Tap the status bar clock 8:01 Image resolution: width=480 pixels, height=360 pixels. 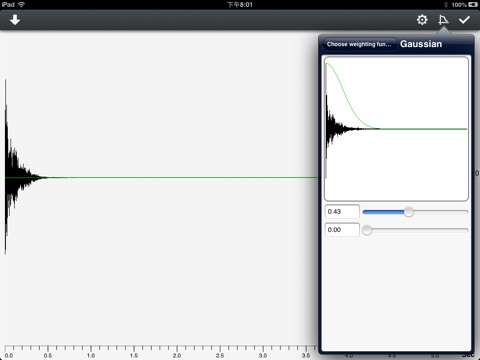240,5
